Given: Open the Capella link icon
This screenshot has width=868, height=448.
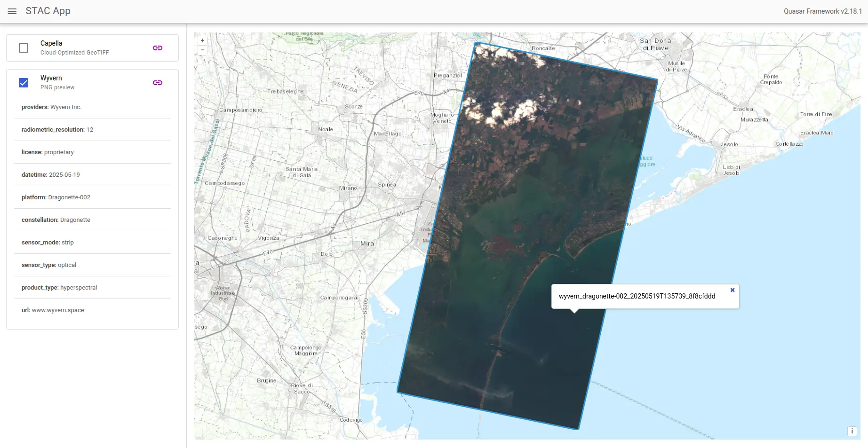Looking at the screenshot, I should 158,48.
